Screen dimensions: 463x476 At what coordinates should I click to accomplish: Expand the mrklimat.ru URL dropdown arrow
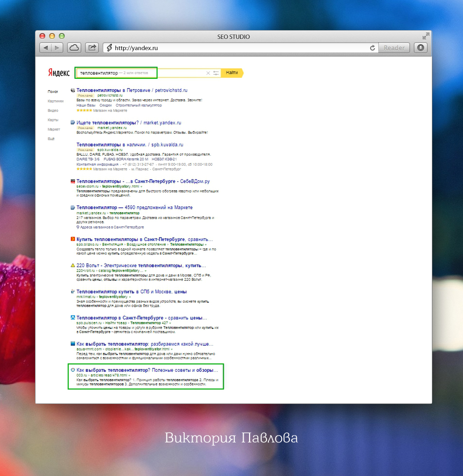[x=130, y=297]
